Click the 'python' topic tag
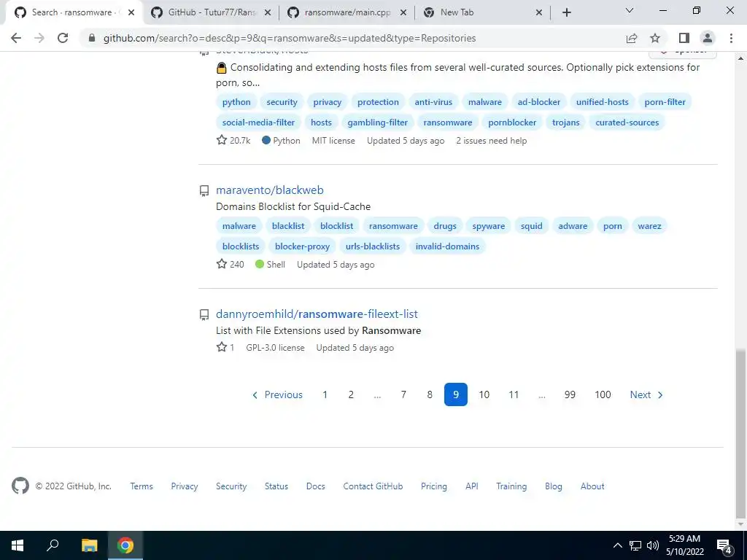 (236, 102)
